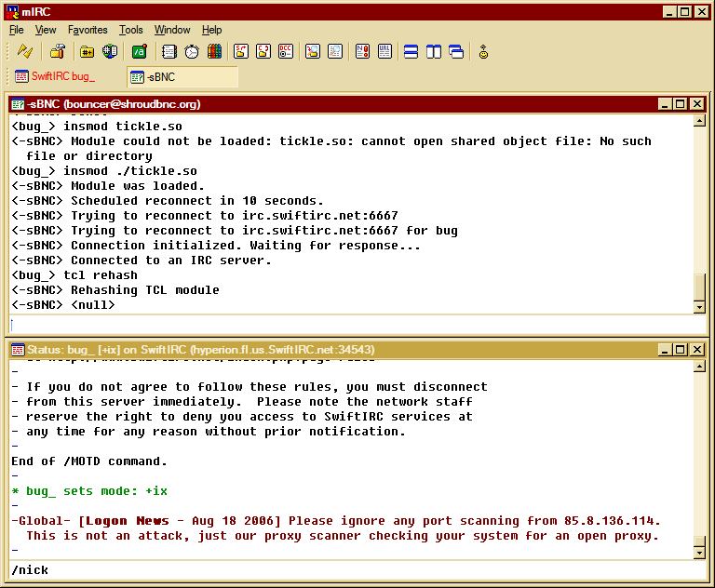715x588 pixels.
Task: Click scroll down arrow in Status window
Action: point(699,553)
